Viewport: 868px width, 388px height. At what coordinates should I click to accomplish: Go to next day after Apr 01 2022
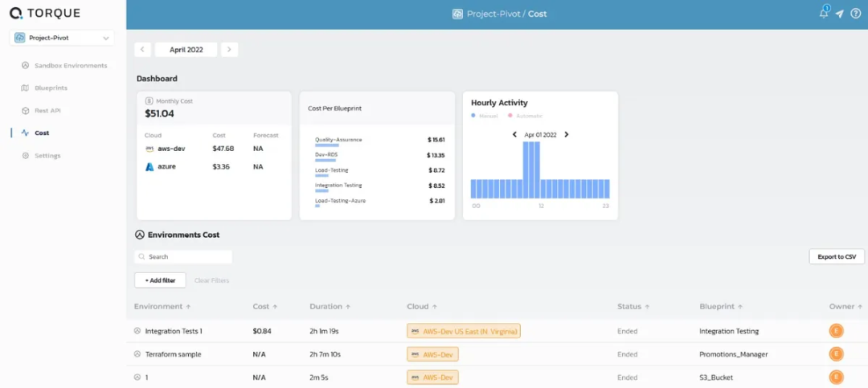(567, 135)
